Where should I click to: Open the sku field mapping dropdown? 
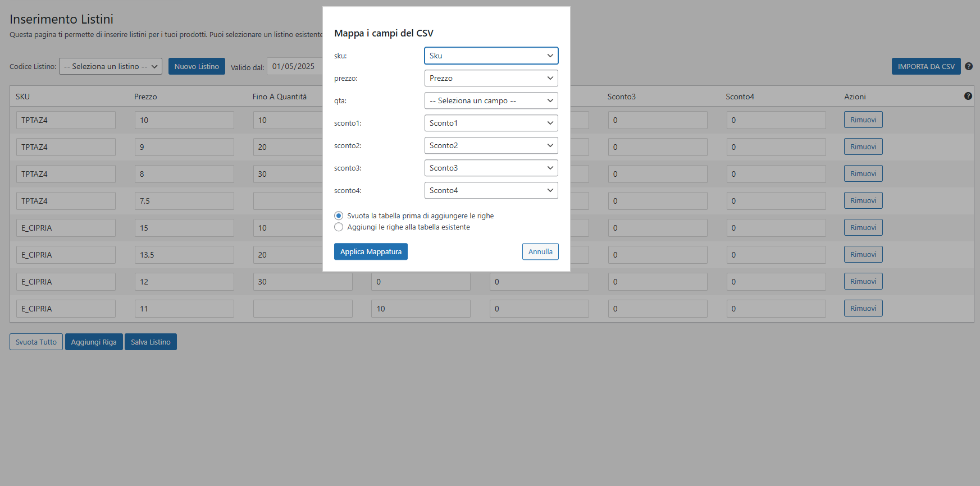491,56
